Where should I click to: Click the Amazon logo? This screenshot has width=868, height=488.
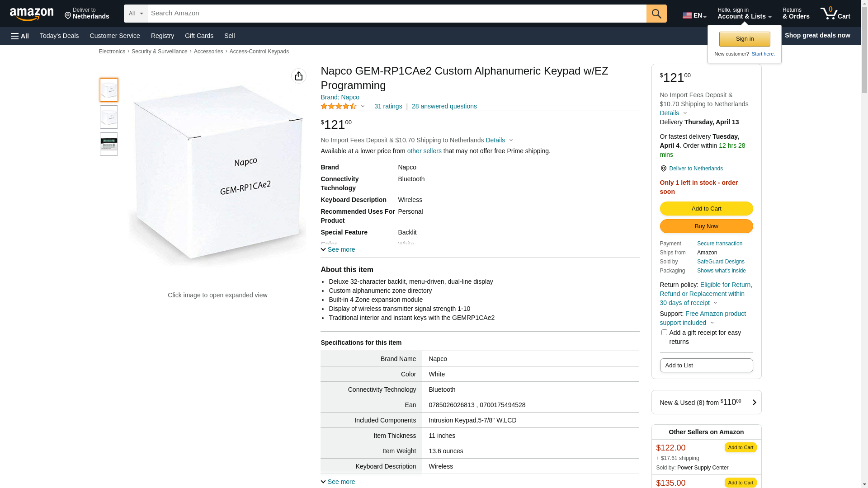pyautogui.click(x=32, y=14)
